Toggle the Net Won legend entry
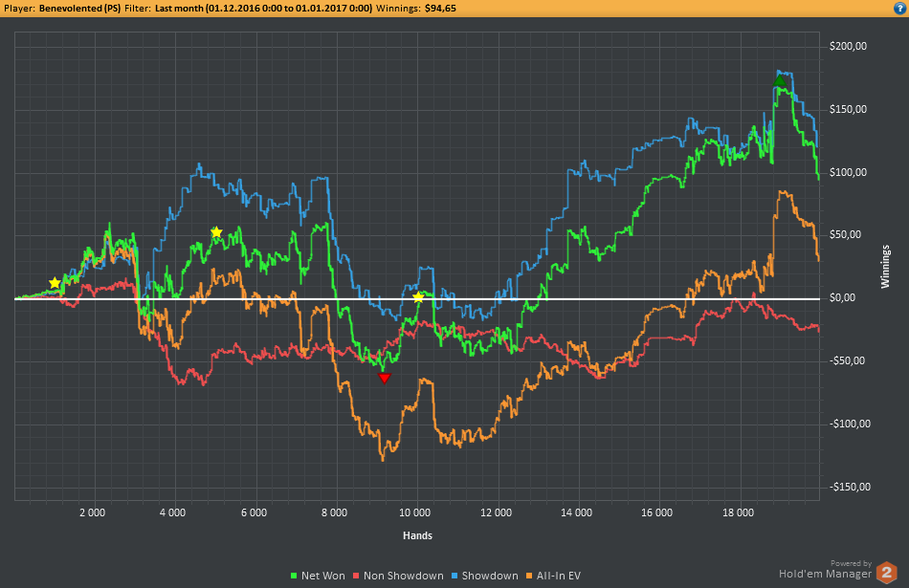Image resolution: width=909 pixels, height=588 pixels. [321, 576]
